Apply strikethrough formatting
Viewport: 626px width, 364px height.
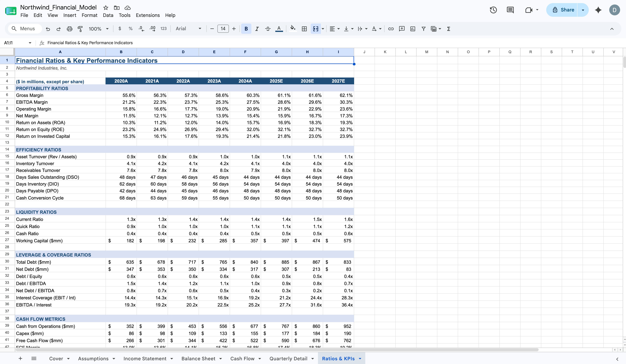click(x=268, y=29)
